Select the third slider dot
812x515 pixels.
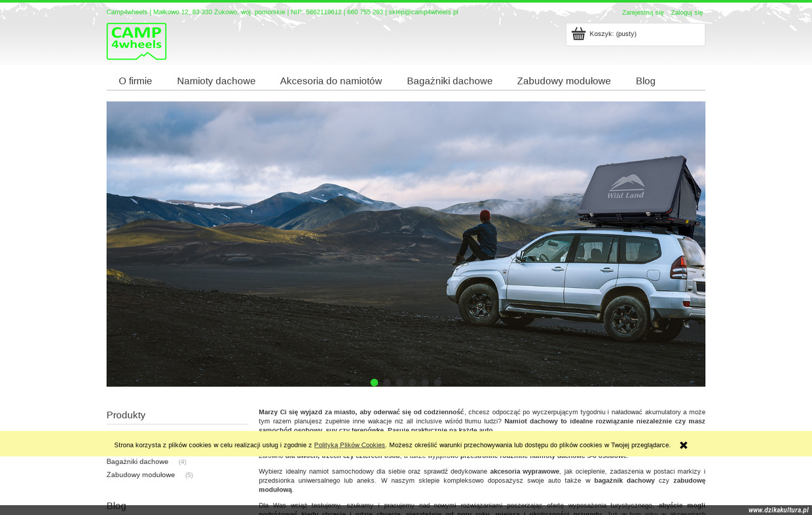pos(399,383)
